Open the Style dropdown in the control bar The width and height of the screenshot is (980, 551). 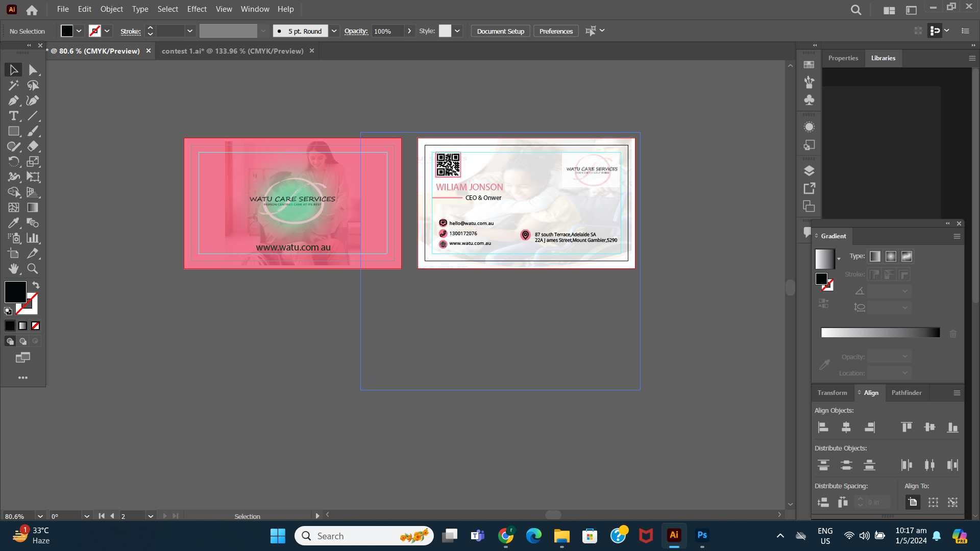(x=457, y=31)
